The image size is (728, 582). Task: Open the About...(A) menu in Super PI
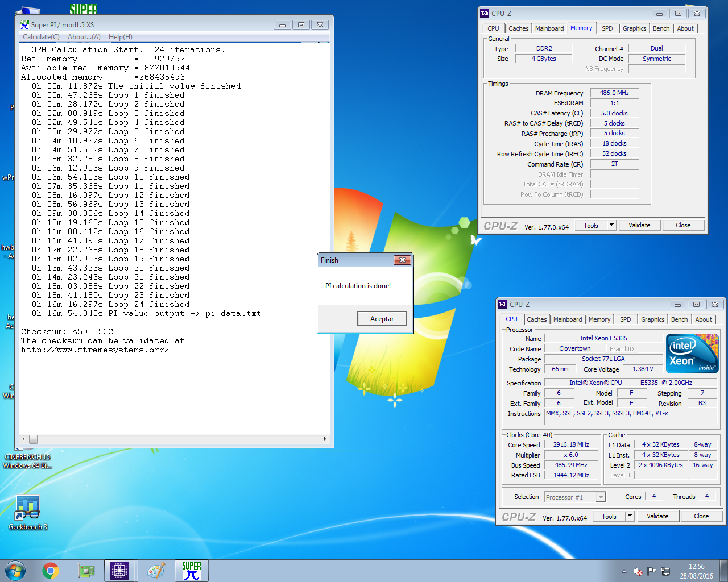click(84, 37)
